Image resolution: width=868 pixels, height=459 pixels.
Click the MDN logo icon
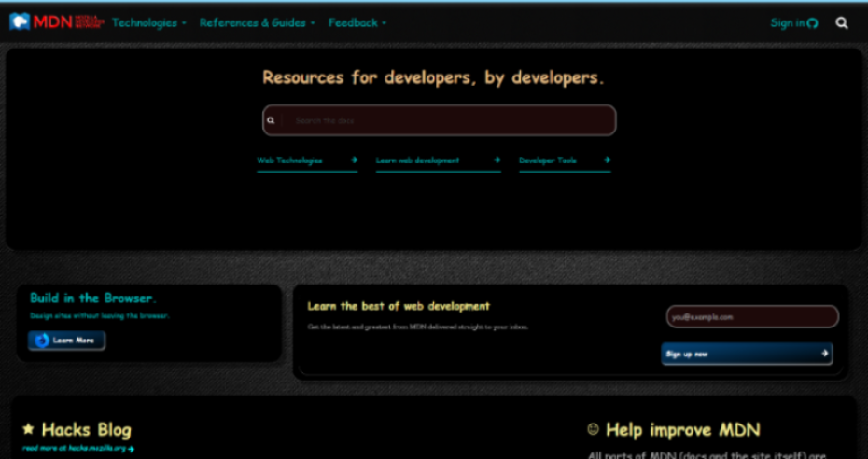[20, 21]
